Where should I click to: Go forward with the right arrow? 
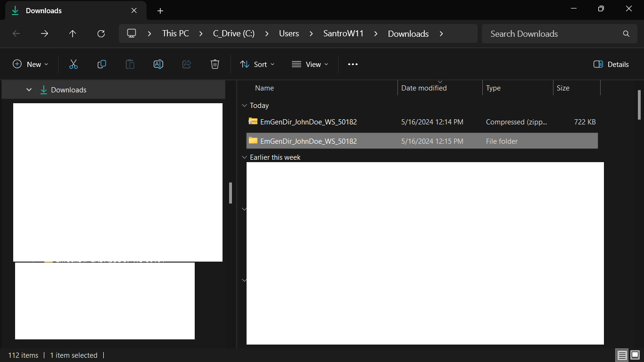click(44, 33)
